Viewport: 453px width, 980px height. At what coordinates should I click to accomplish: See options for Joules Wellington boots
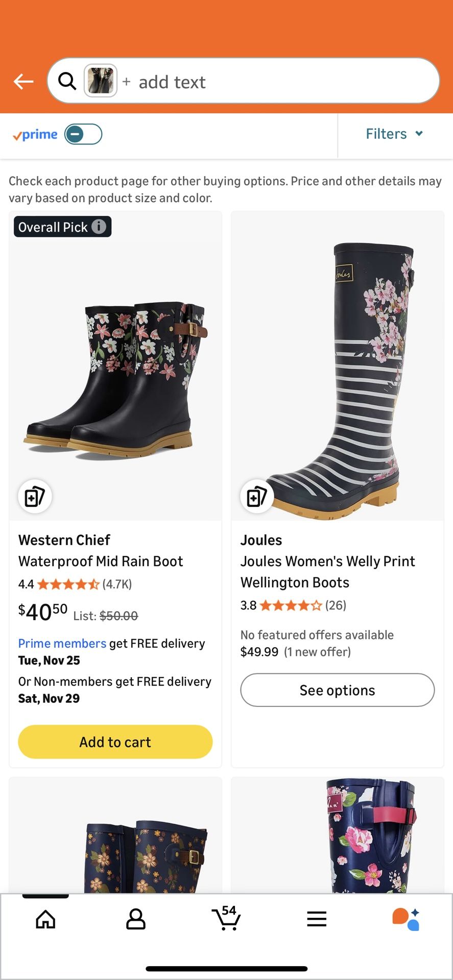(x=337, y=690)
